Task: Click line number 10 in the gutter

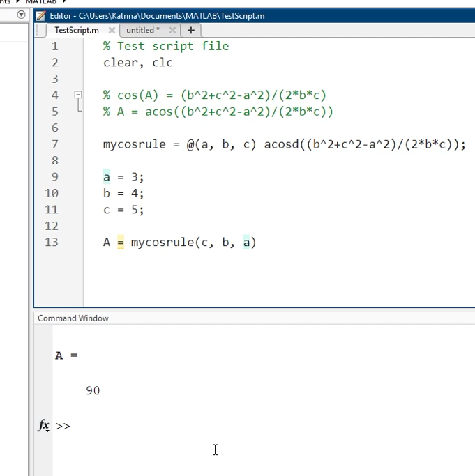Action: click(52, 193)
